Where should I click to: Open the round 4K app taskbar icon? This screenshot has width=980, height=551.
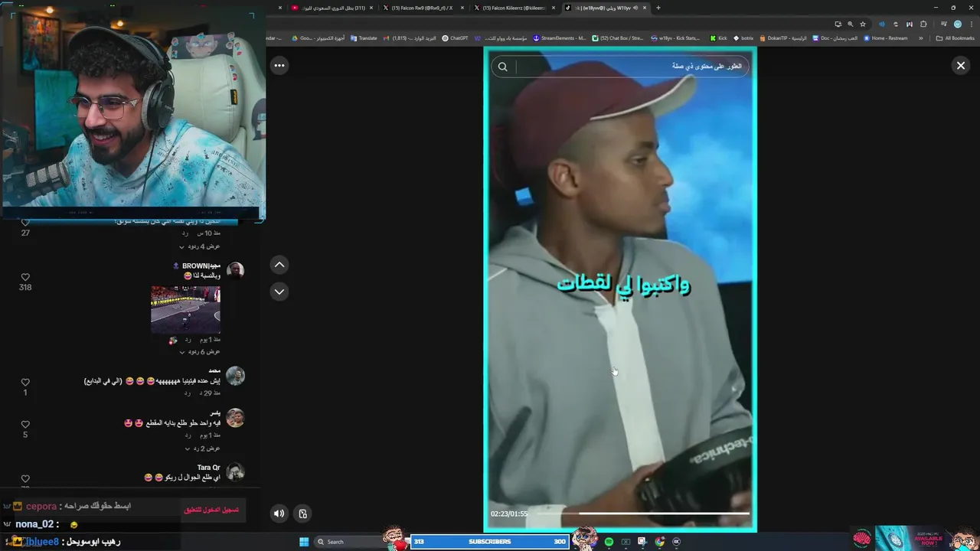[676, 542]
